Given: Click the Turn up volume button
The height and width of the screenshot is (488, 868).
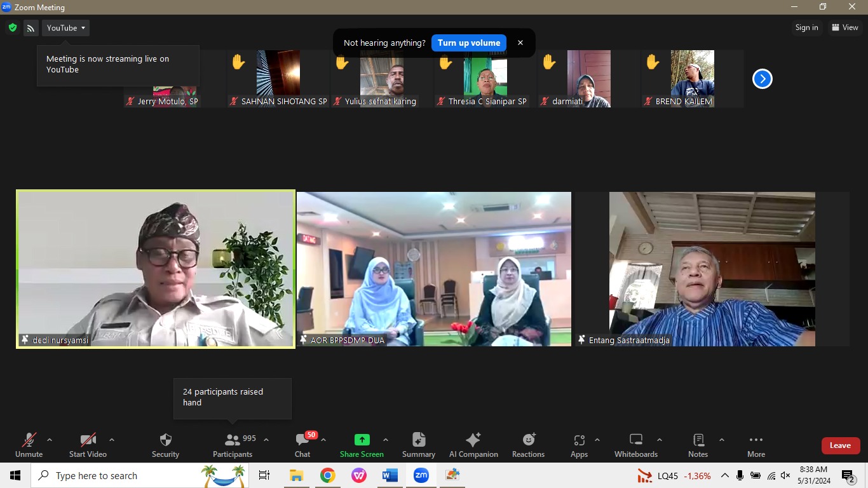Looking at the screenshot, I should pyautogui.click(x=468, y=43).
